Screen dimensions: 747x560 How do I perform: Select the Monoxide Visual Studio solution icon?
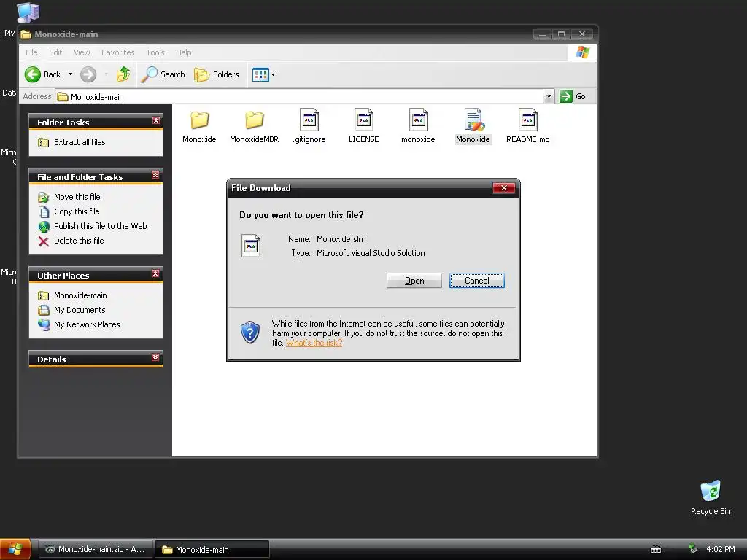473,120
